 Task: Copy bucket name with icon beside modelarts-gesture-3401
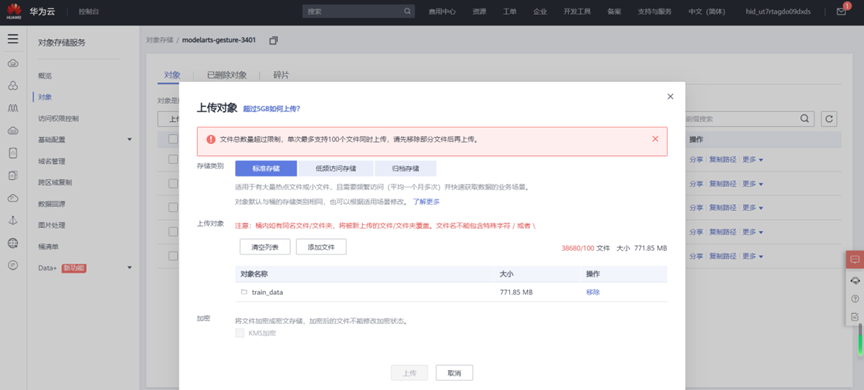(273, 40)
